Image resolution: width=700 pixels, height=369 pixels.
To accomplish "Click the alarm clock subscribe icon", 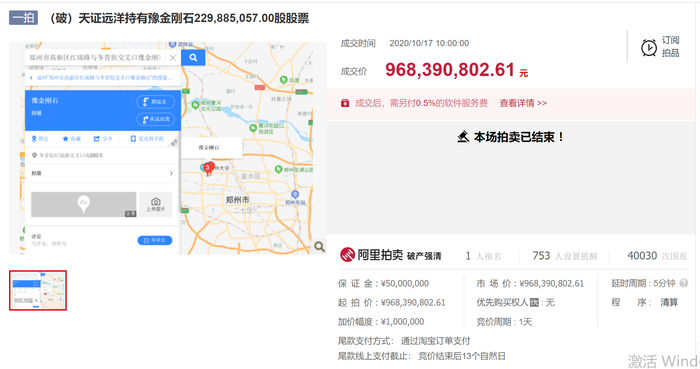I will point(649,47).
